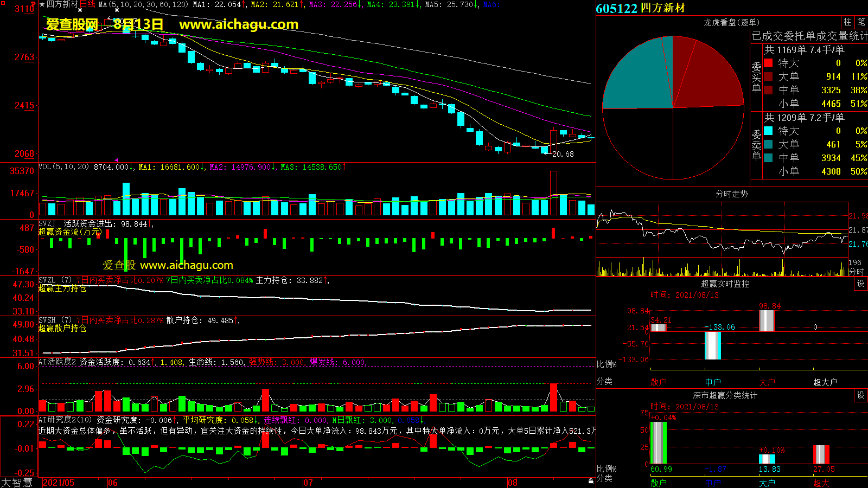This screenshot has width=868, height=488.
Task: Click the lock icon on the timeline
Action: pyautogui.click(x=591, y=481)
